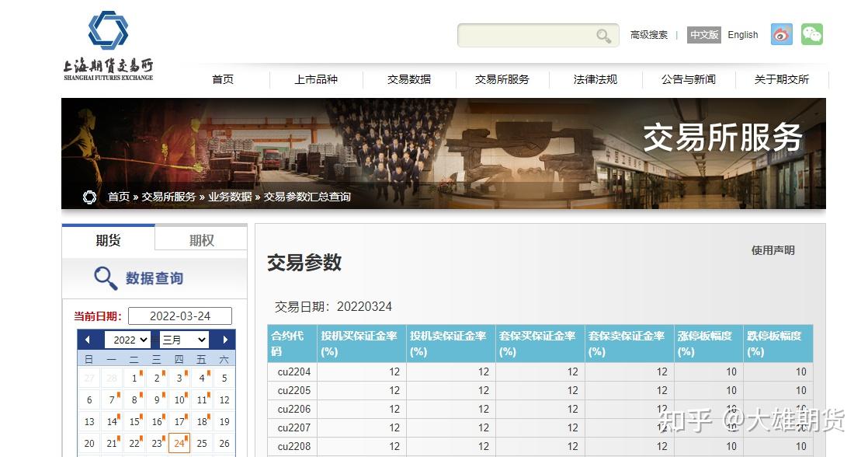This screenshot has height=457, width=868.
Task: Select calendar date 1
Action: [134, 378]
